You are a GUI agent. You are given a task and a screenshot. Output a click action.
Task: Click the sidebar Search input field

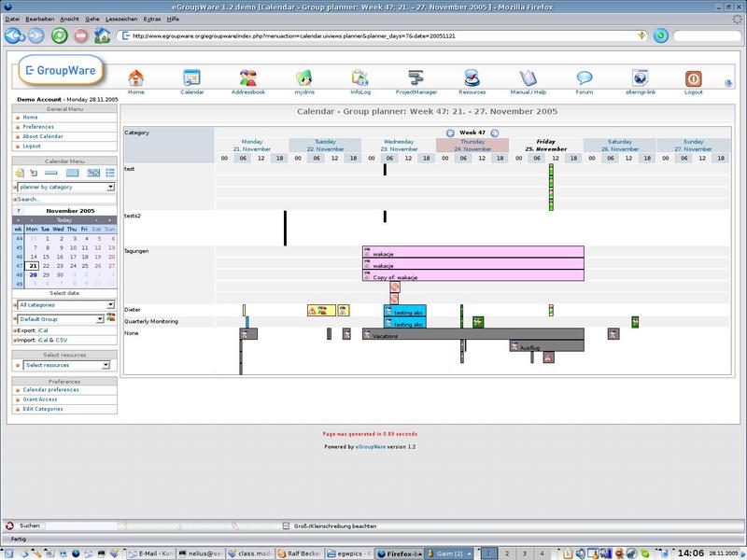64,199
